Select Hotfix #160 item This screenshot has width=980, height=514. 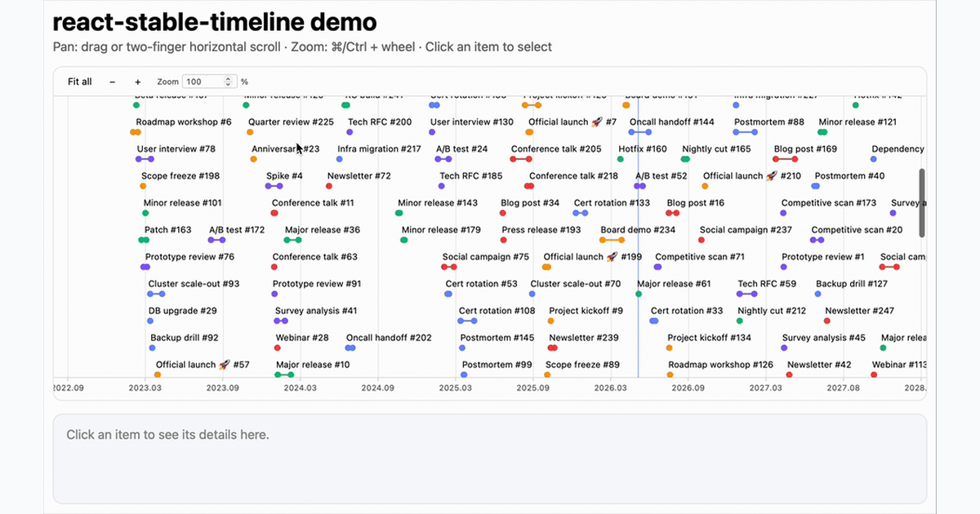[643, 148]
